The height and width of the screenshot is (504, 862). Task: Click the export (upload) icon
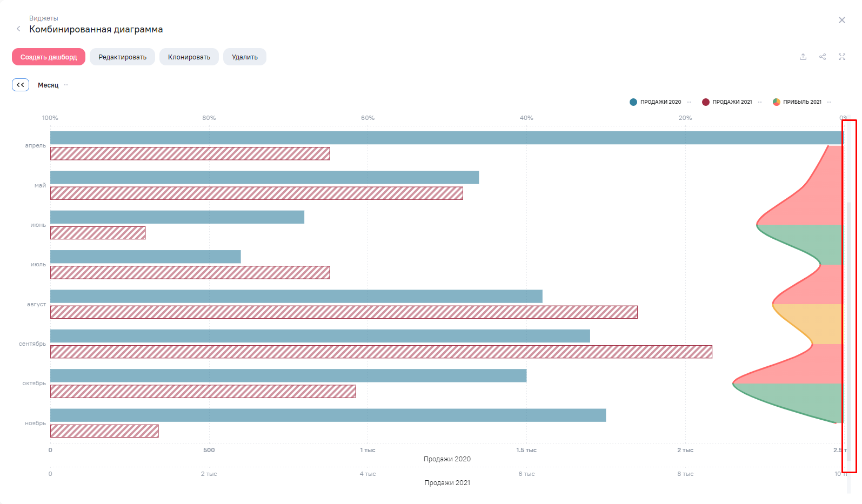(803, 57)
